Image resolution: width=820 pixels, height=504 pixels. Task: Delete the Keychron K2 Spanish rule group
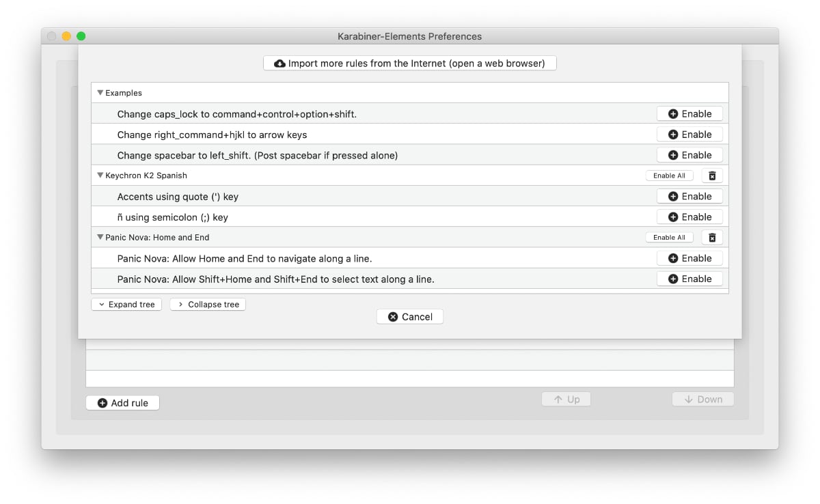tap(711, 176)
